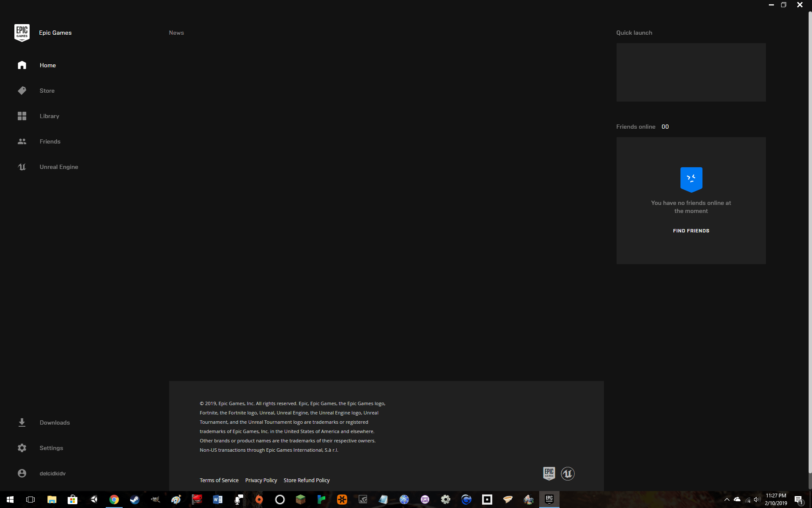
Task: Select Home in the sidebar
Action: click(x=47, y=65)
